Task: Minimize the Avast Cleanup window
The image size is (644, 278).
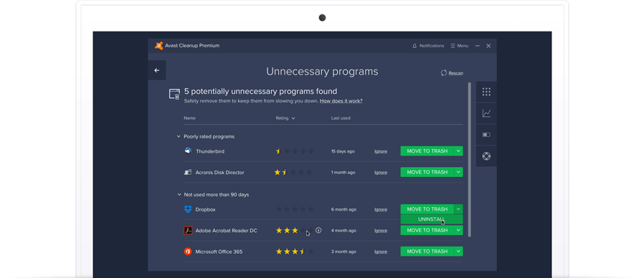Action: [x=477, y=46]
